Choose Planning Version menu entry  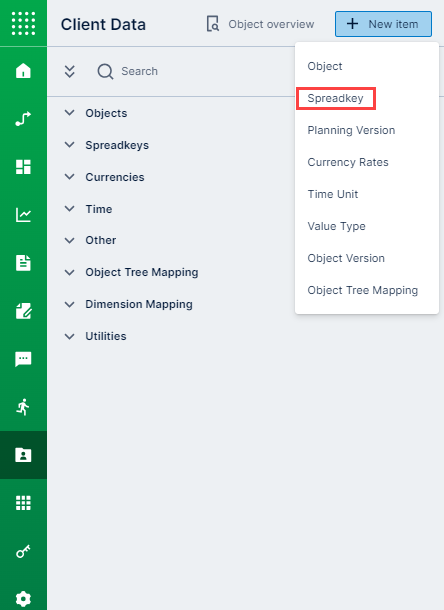tap(351, 130)
